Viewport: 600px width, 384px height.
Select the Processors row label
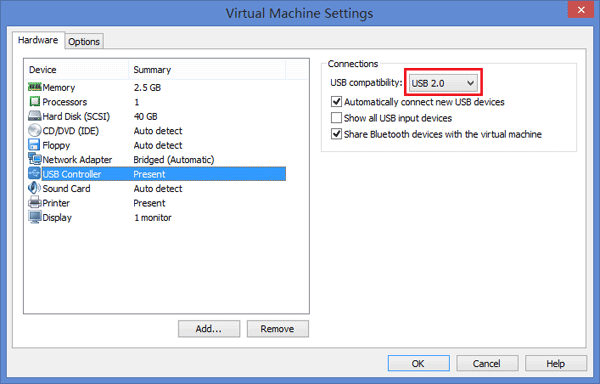coord(65,102)
